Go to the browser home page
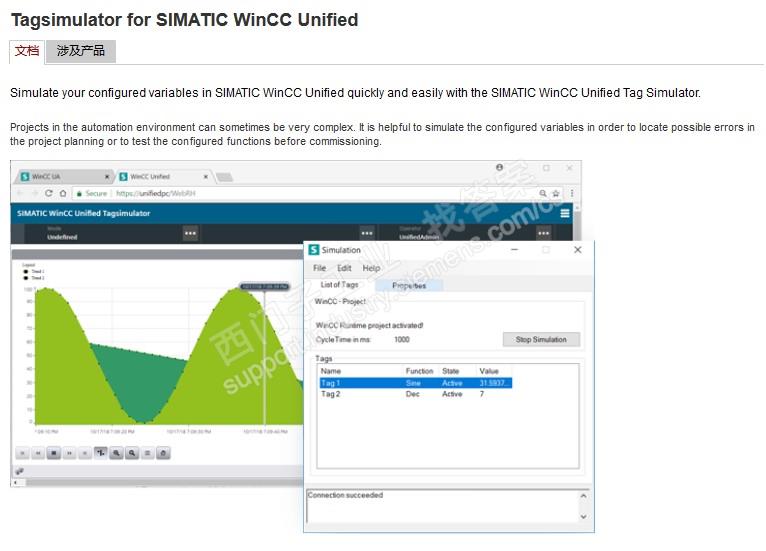 63,193
